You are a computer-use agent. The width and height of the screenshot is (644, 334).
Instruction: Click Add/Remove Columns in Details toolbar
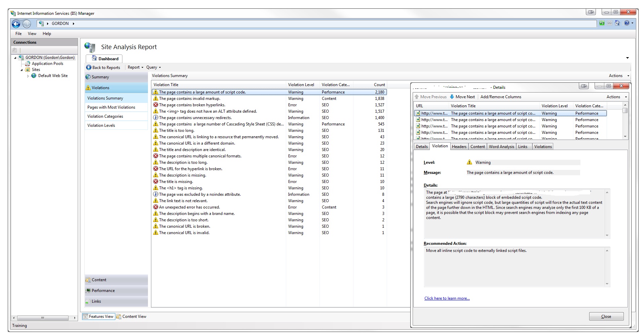(501, 97)
